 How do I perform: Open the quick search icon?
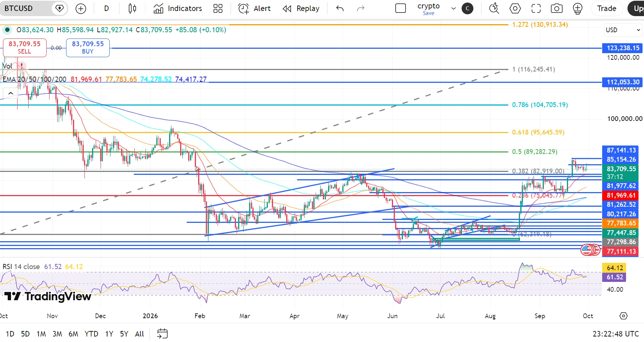[x=494, y=8]
